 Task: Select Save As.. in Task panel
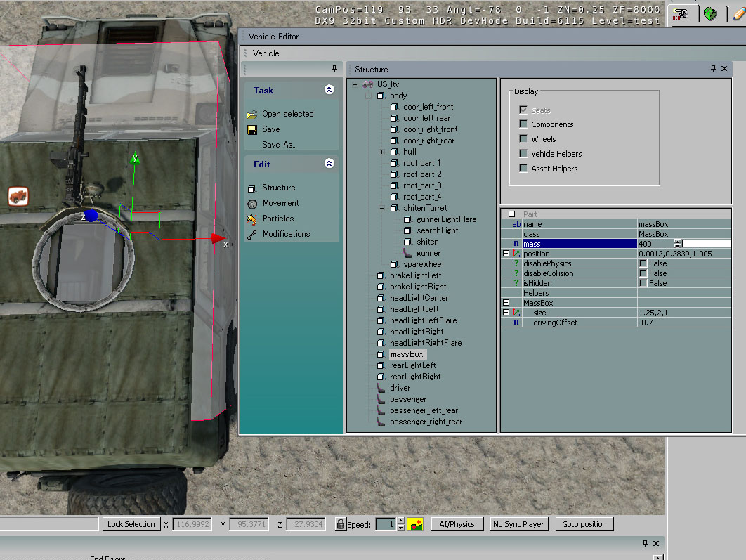(x=279, y=145)
